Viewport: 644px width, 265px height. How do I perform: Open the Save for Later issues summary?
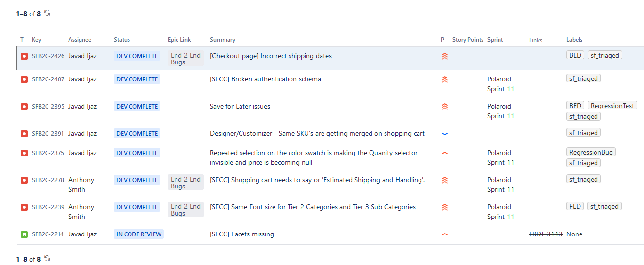[240, 107]
